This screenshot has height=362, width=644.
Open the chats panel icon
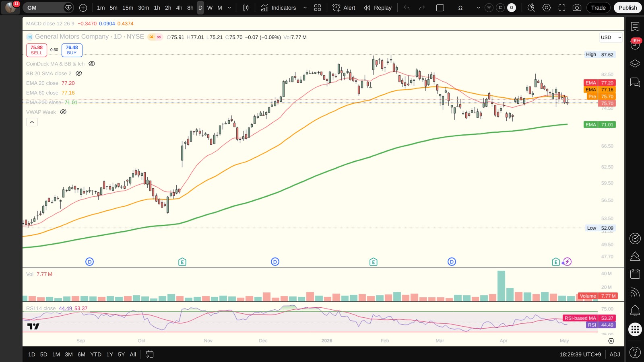(x=635, y=82)
